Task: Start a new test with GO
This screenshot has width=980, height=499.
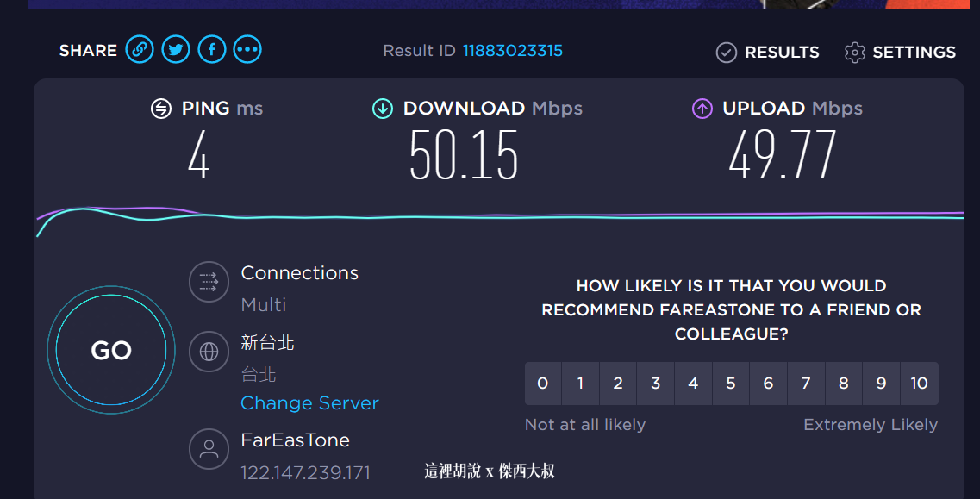Action: 111,350
